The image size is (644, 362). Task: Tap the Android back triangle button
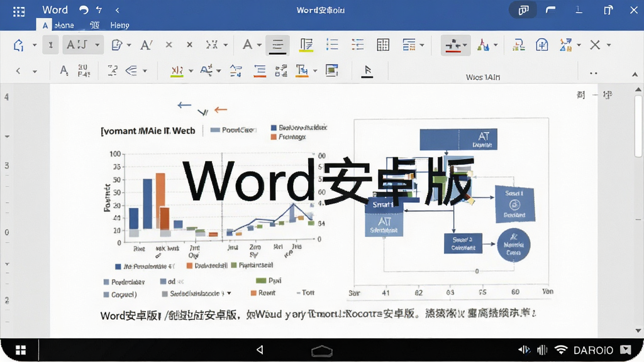(260, 349)
